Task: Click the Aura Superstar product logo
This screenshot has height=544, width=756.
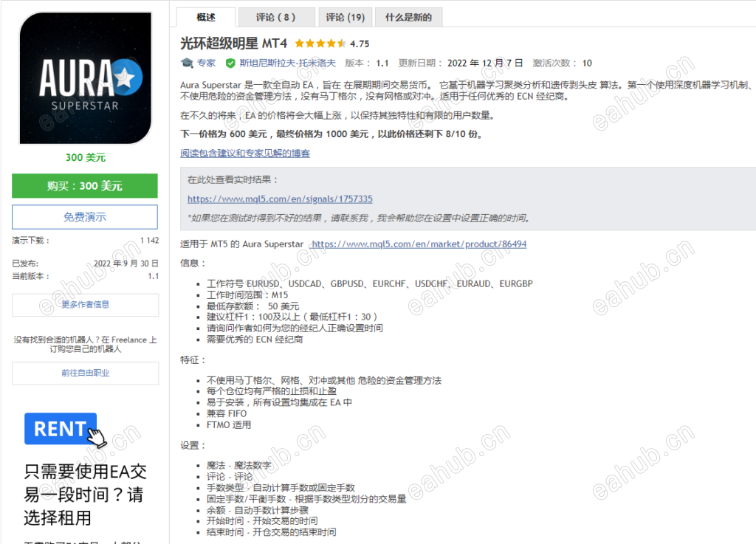Action: tap(86, 78)
